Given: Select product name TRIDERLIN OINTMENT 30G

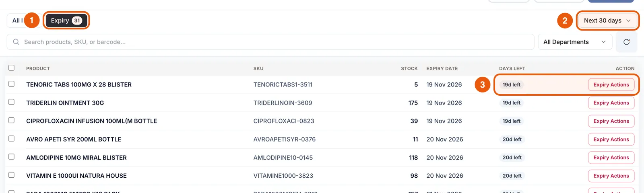Looking at the screenshot, I should click(65, 103).
